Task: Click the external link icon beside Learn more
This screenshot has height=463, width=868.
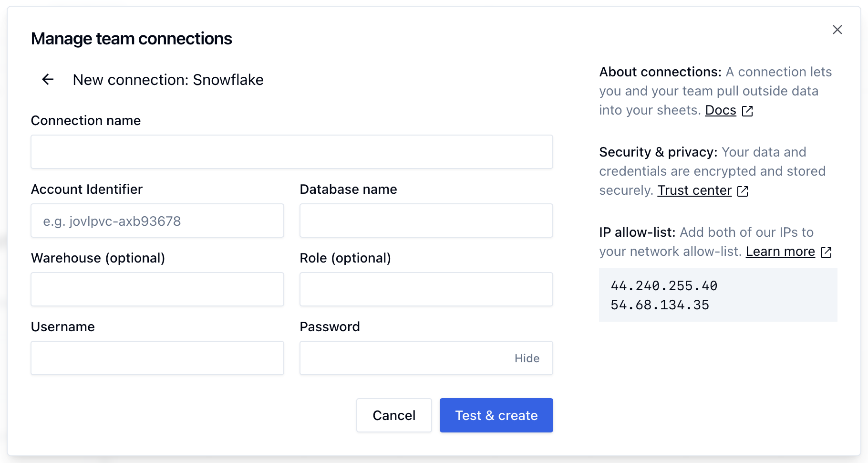Action: tap(826, 252)
